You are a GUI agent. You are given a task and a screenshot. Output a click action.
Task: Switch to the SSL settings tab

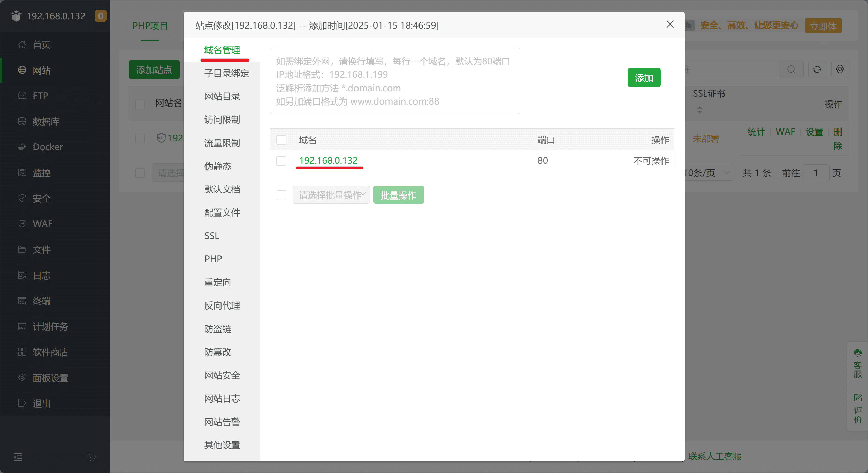click(x=212, y=236)
